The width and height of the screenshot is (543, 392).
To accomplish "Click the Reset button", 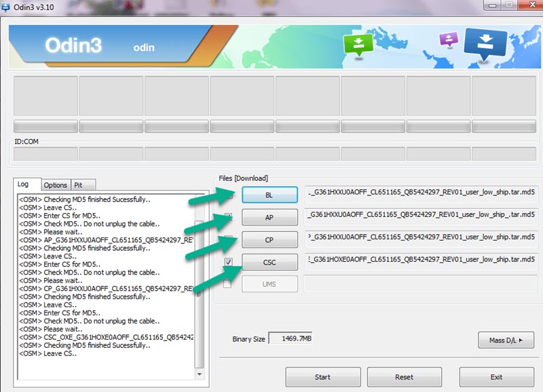I will pos(404,377).
